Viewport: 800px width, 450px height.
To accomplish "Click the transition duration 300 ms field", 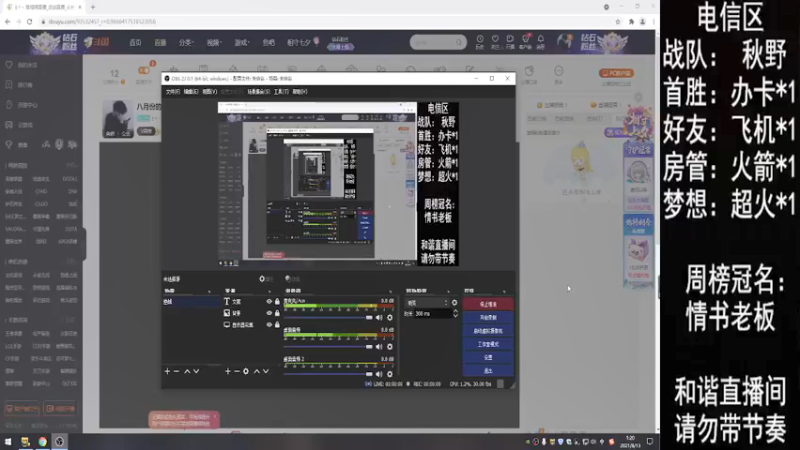I will click(x=432, y=314).
